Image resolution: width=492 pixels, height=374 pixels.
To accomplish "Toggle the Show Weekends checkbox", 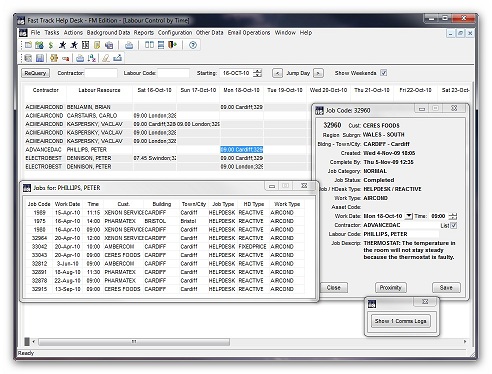I will coord(384,73).
